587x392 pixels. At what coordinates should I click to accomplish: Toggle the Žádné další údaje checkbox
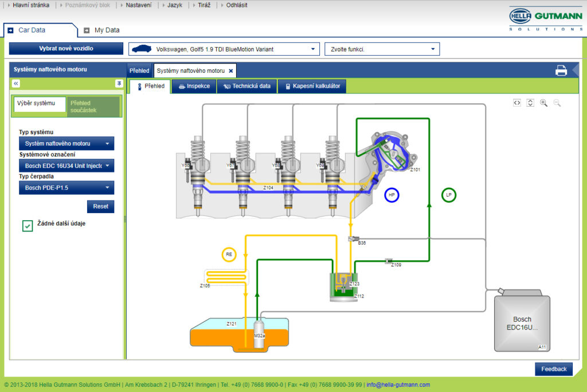pyautogui.click(x=28, y=226)
